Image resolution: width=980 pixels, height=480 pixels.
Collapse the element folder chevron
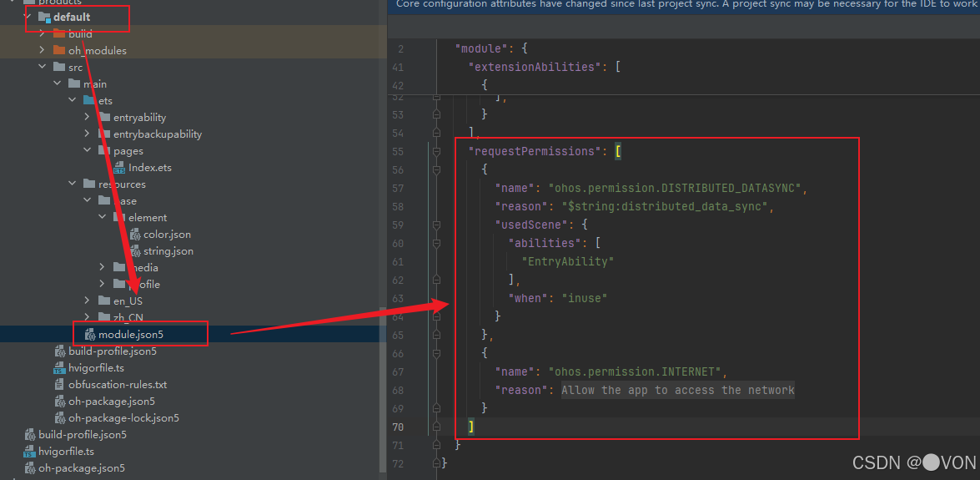coord(102,218)
